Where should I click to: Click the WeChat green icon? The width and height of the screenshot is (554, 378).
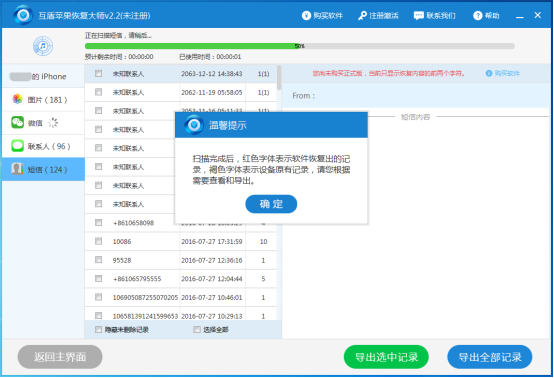click(17, 122)
